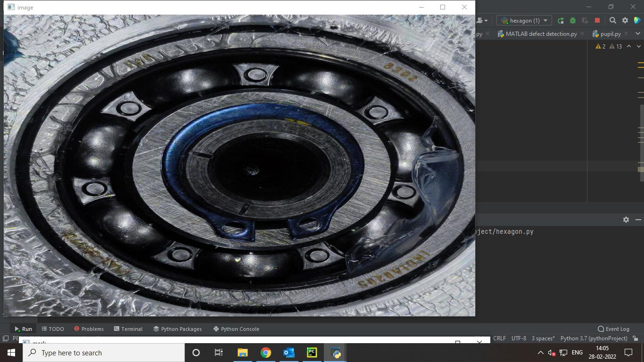Click the 2 warnings indicator
The image size is (644, 362).
601,46
